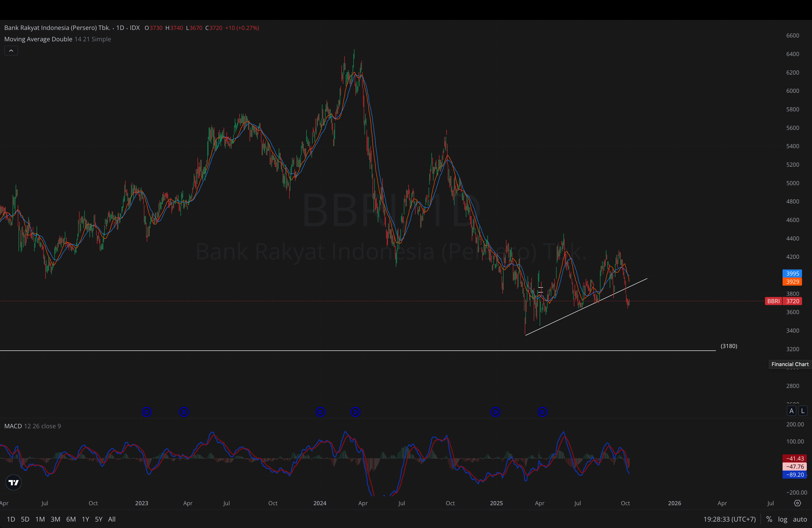Toggle percent scale mode

coord(769,519)
